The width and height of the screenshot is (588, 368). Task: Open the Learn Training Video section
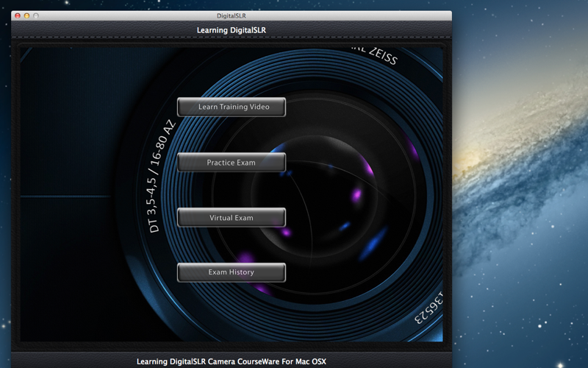point(232,107)
